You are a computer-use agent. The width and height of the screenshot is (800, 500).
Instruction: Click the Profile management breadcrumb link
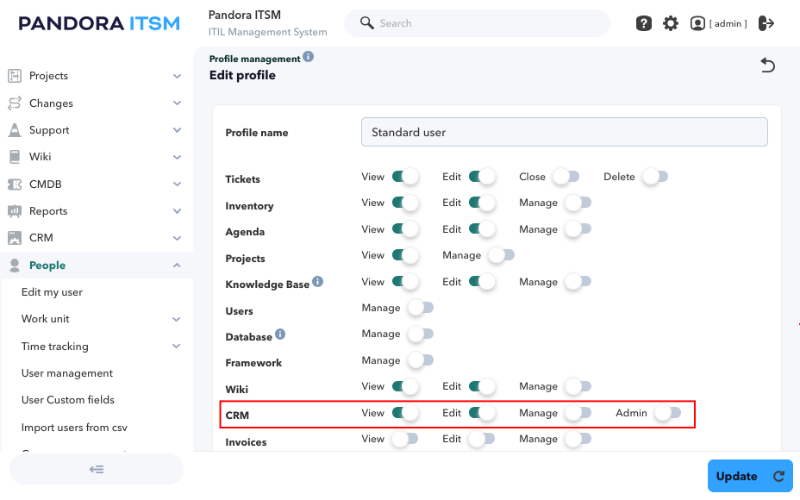click(255, 59)
